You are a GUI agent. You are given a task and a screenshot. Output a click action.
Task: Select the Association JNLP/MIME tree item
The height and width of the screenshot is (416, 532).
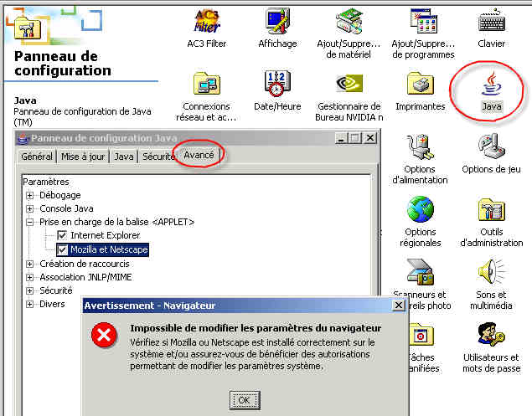pyautogui.click(x=85, y=277)
